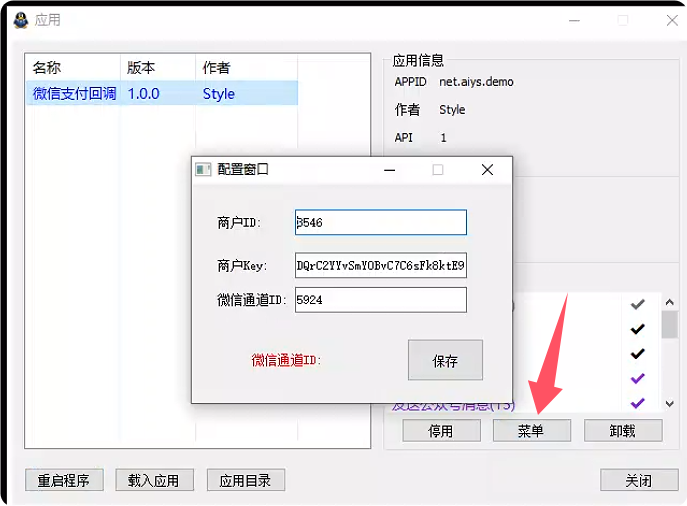Minimize the 配置窗口 dialog
Image resolution: width=687 pixels, height=506 pixels.
tap(390, 170)
